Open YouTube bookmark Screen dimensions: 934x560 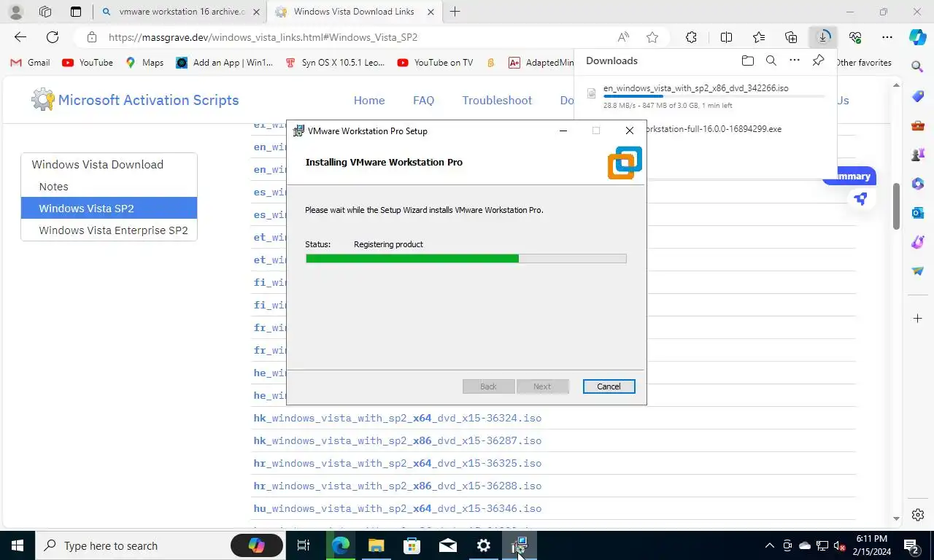point(88,63)
